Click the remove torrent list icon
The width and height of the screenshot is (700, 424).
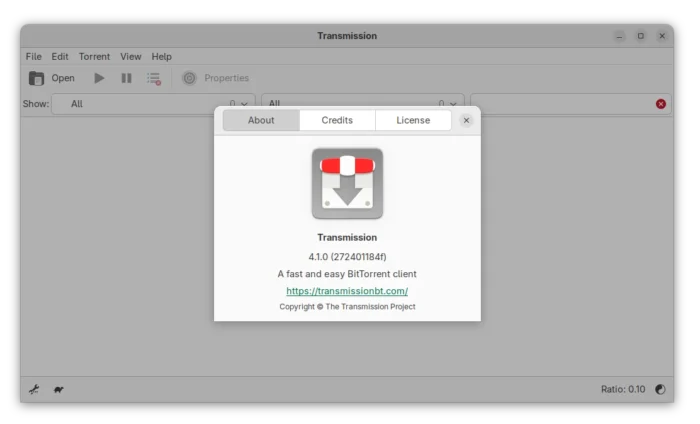[x=154, y=79]
